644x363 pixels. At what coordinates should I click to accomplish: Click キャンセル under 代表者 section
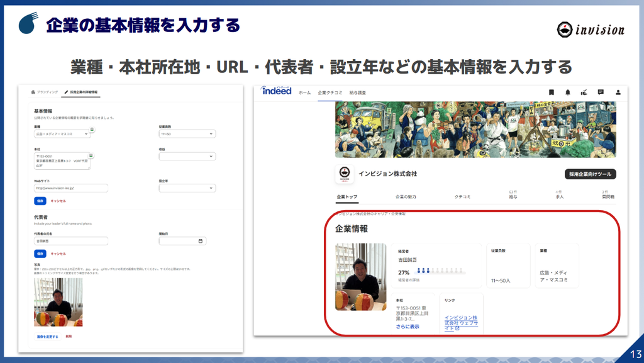pos(58,254)
